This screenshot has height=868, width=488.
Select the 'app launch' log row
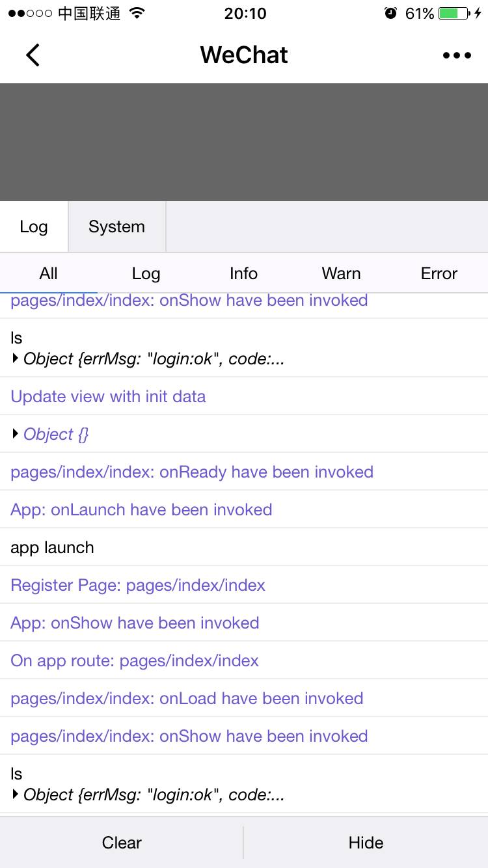pos(244,547)
